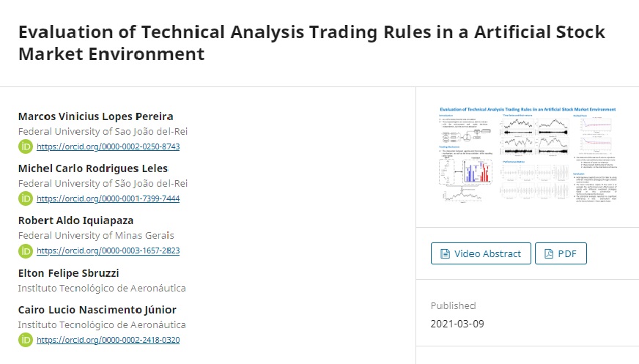Click ORCID icon beside Robert Iquiapaza's link
This screenshot has height=364, width=639.
[x=26, y=250]
